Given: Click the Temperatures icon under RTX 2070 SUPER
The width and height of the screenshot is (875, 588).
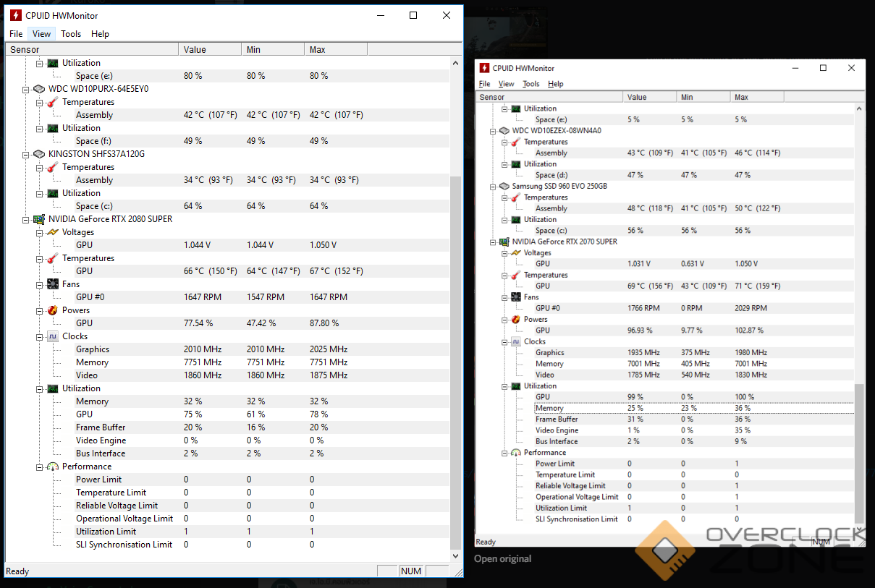Looking at the screenshot, I should [x=515, y=275].
